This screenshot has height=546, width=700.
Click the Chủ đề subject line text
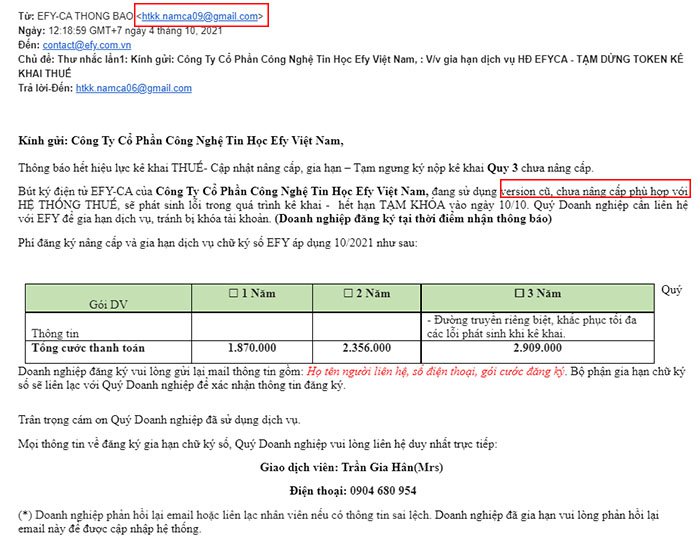(350, 66)
